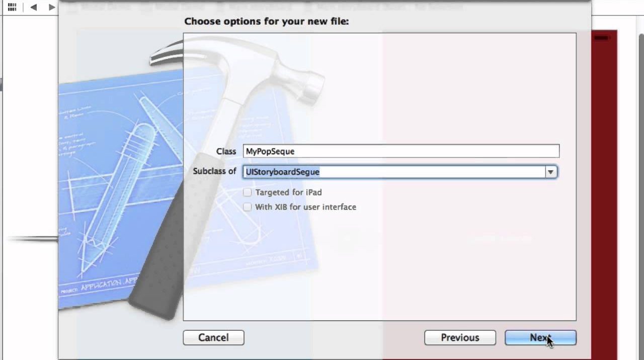This screenshot has height=360, width=644.
Task: Enable the Targeted for iPad checkbox
Action: [247, 192]
